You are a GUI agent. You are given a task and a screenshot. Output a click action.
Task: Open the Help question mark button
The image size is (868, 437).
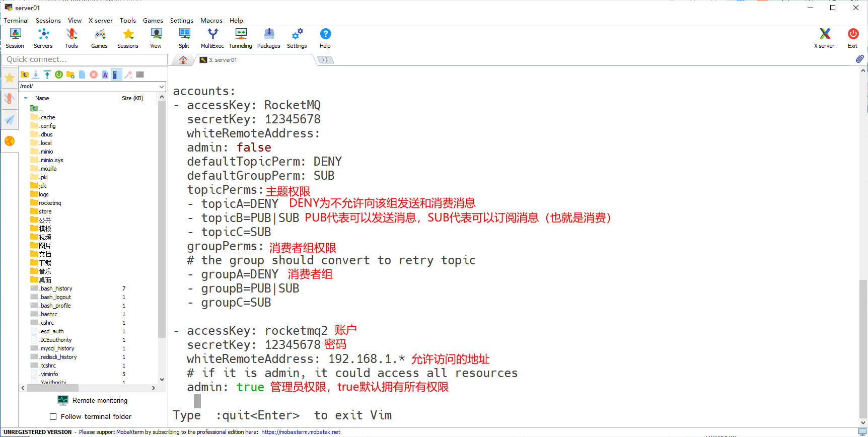(x=325, y=38)
